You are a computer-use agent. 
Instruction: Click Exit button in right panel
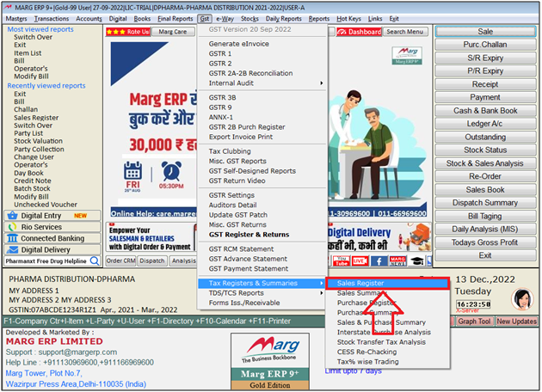coord(485,255)
